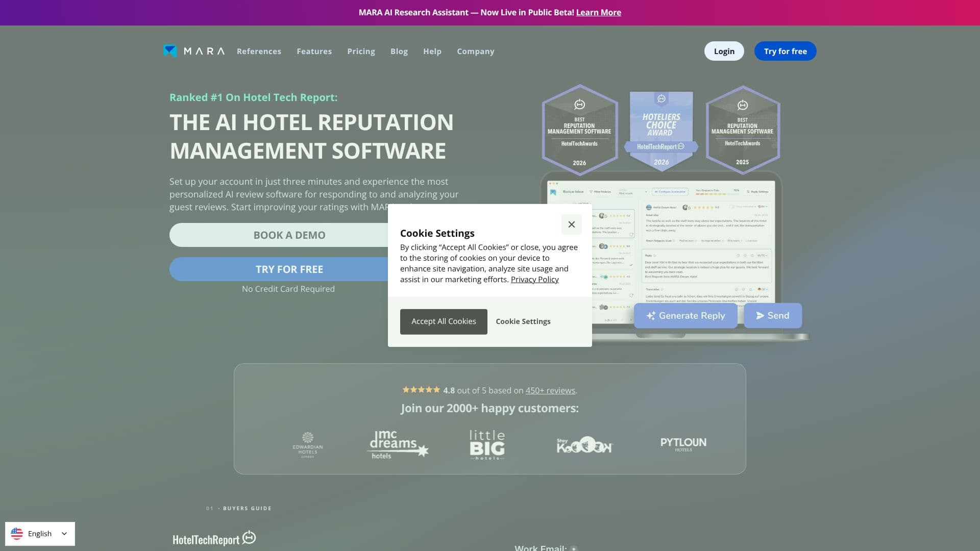Screen dimensions: 980x551
Task: Click the Send button with arrow
Action: coord(773,316)
